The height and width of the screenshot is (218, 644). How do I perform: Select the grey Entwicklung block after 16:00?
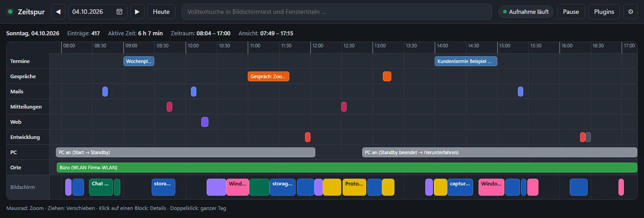click(x=588, y=137)
